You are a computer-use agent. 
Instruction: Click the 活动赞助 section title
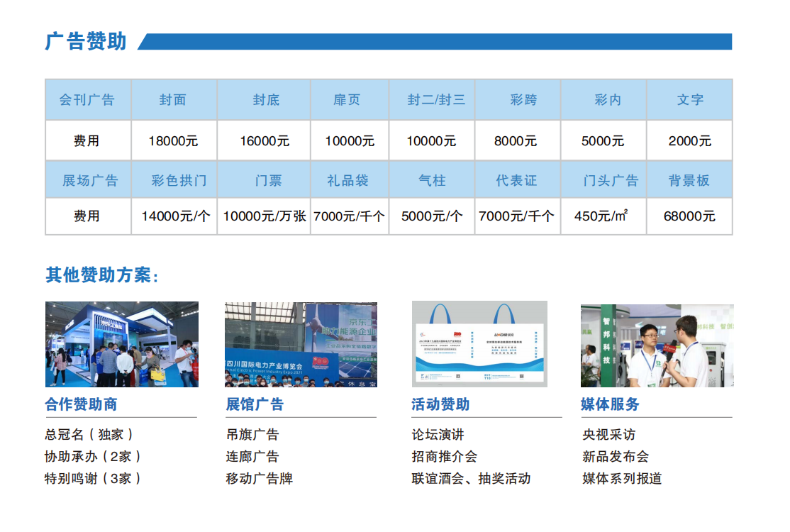tap(440, 404)
